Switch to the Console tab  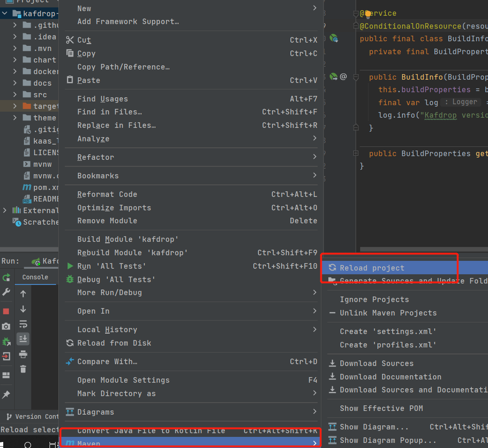pos(35,277)
